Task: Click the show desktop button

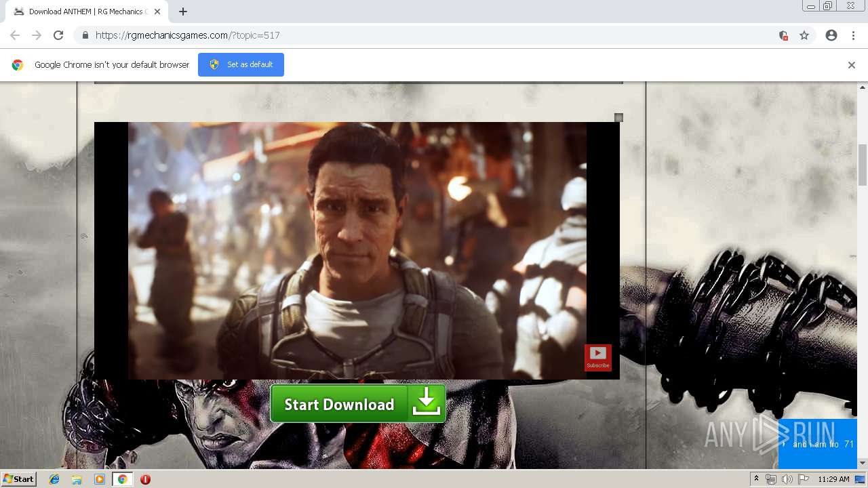Action: 861,479
